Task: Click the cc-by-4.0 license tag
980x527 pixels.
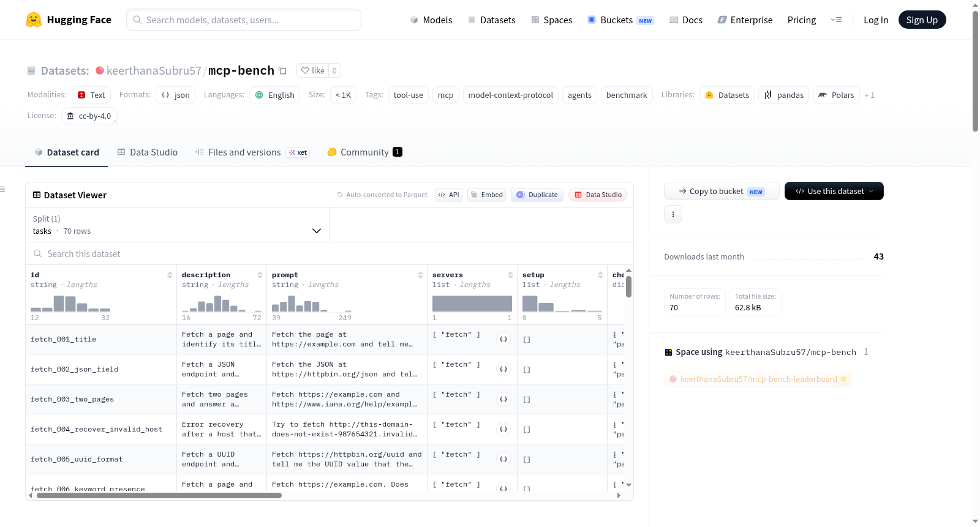Action: tap(89, 116)
